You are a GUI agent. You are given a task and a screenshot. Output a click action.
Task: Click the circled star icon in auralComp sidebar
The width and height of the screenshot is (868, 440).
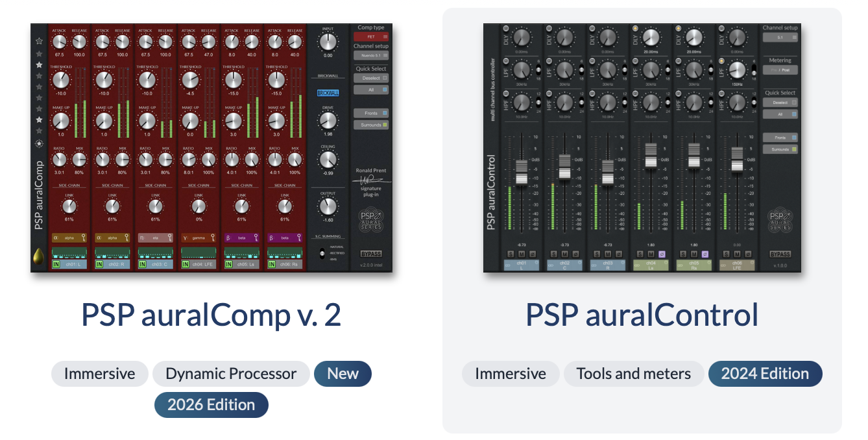pos(39,144)
